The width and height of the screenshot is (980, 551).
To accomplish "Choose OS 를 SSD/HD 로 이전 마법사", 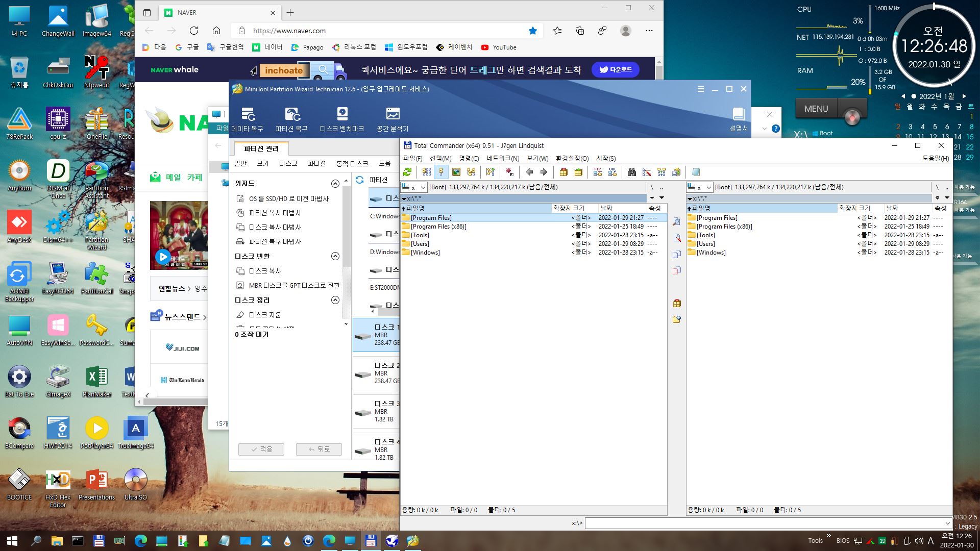I will tap(283, 198).
